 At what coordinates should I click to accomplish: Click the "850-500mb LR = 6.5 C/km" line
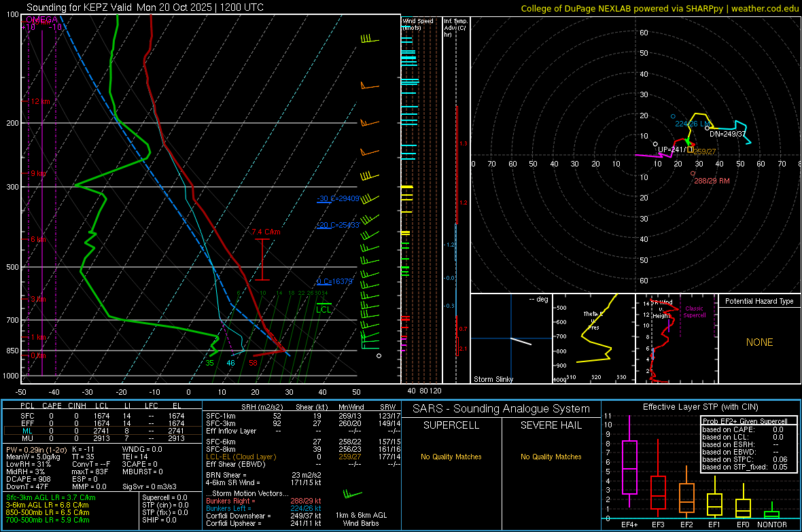click(x=48, y=512)
